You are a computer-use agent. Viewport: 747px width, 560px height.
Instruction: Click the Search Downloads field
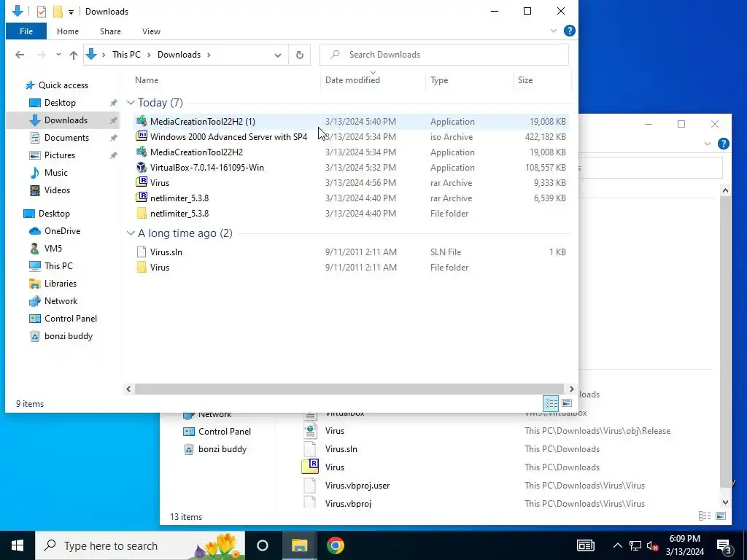click(444, 55)
